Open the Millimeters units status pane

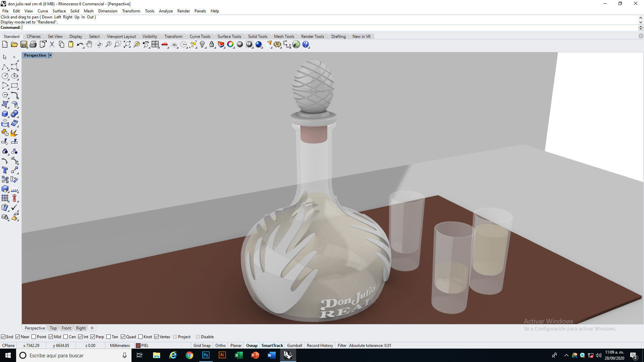(x=120, y=345)
